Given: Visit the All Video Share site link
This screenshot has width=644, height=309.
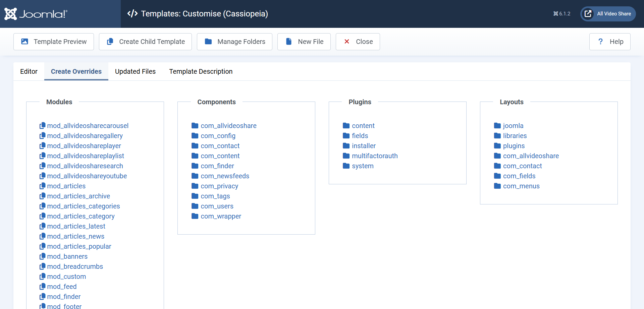Looking at the screenshot, I should (608, 14).
